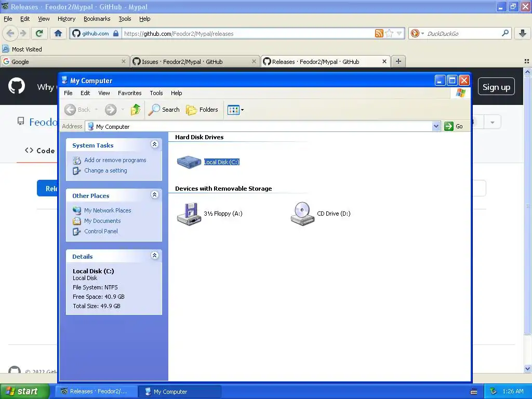Select the 3½ Floppy (A:) drive icon
532x399 pixels.
tap(189, 214)
